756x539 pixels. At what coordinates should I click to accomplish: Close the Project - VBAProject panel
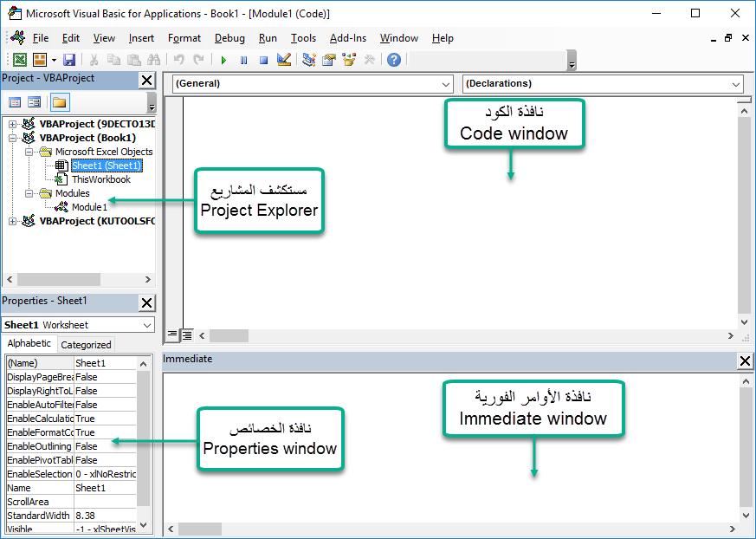(x=146, y=80)
